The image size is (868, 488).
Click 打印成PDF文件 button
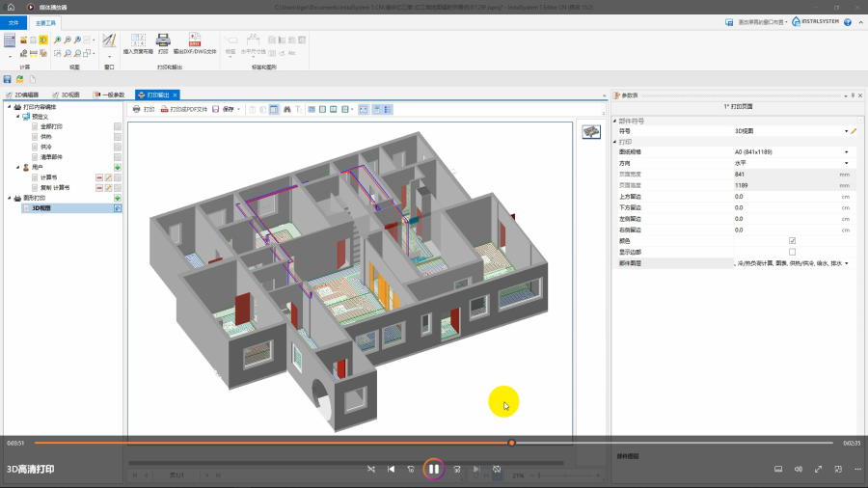pyautogui.click(x=183, y=109)
